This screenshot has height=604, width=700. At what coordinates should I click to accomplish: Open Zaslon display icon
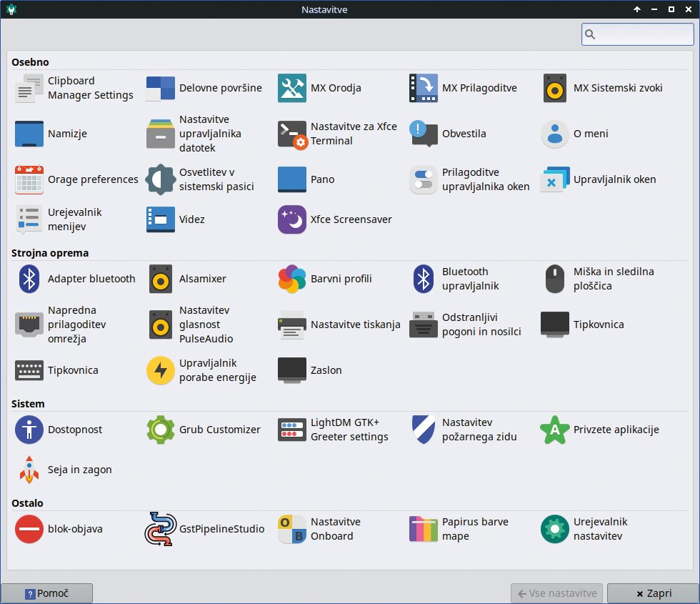(x=292, y=370)
